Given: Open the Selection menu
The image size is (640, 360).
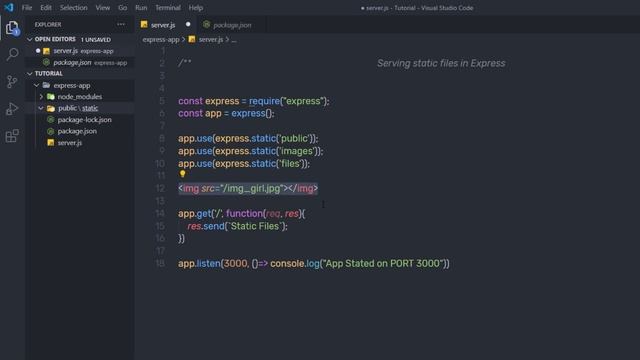Looking at the screenshot, I should [x=73, y=8].
